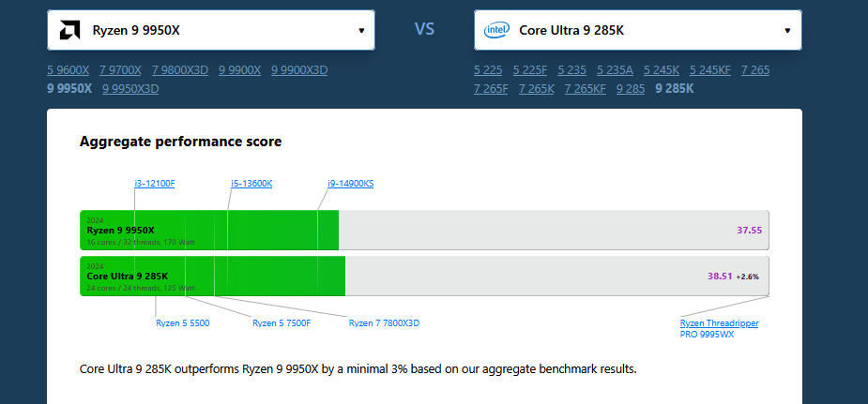Choose the 5 225F Intel link
Screen dimensions: 868x404
tap(530, 70)
